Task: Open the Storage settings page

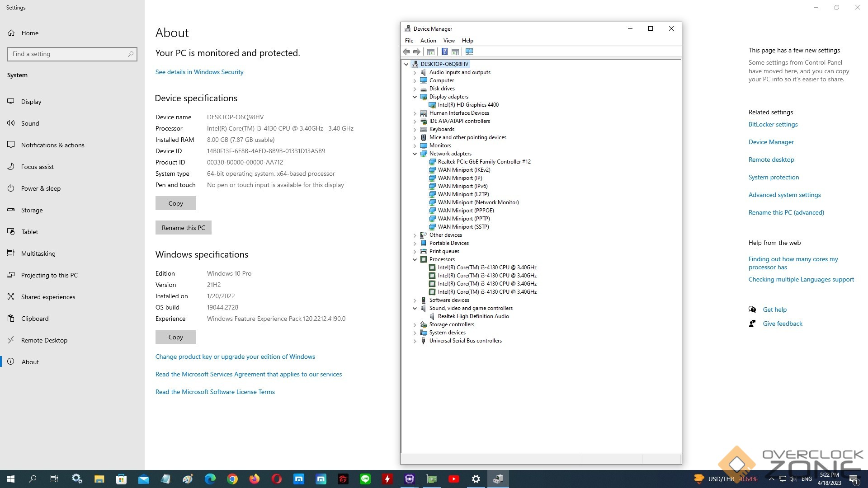Action: (x=32, y=210)
